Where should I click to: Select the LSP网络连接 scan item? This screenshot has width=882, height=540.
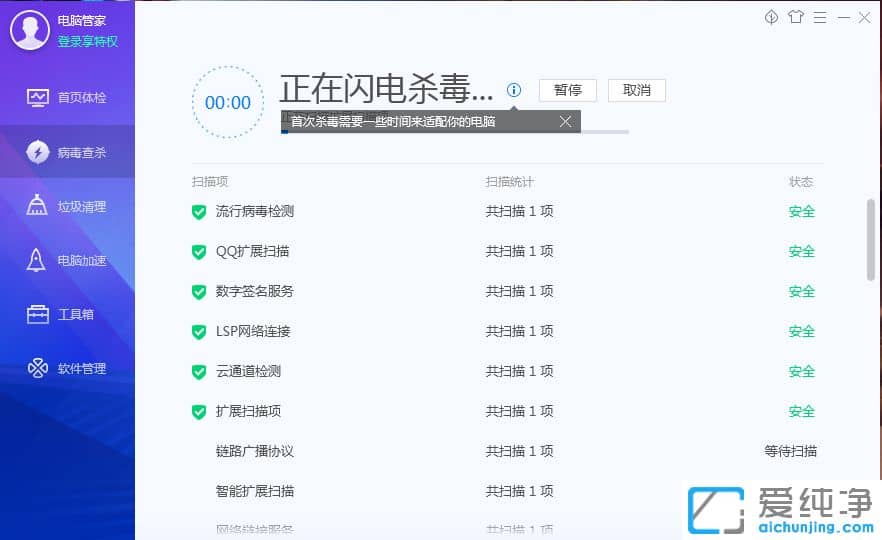point(253,331)
